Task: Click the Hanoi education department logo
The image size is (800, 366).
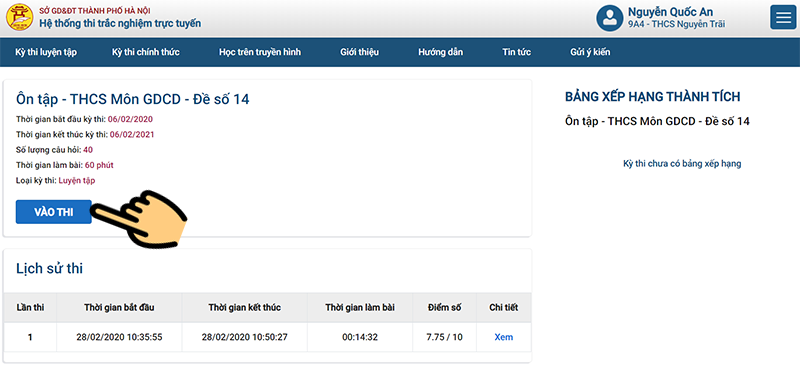Action: (x=19, y=17)
